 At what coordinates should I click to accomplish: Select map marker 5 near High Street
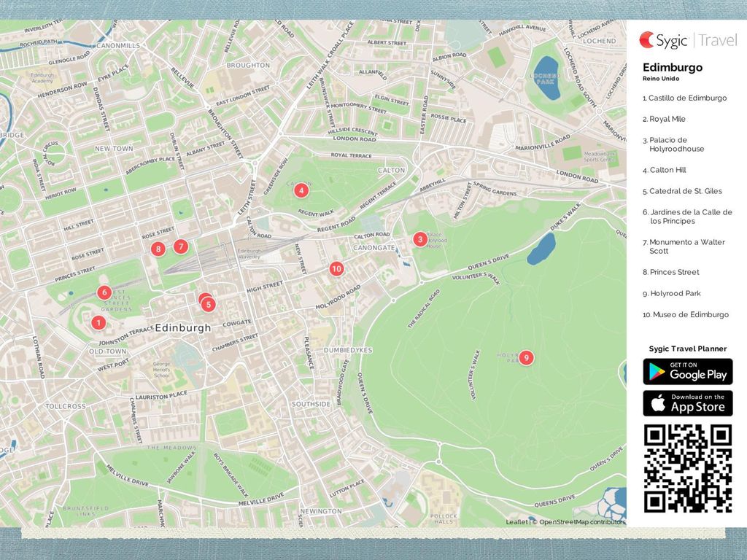pos(208,304)
